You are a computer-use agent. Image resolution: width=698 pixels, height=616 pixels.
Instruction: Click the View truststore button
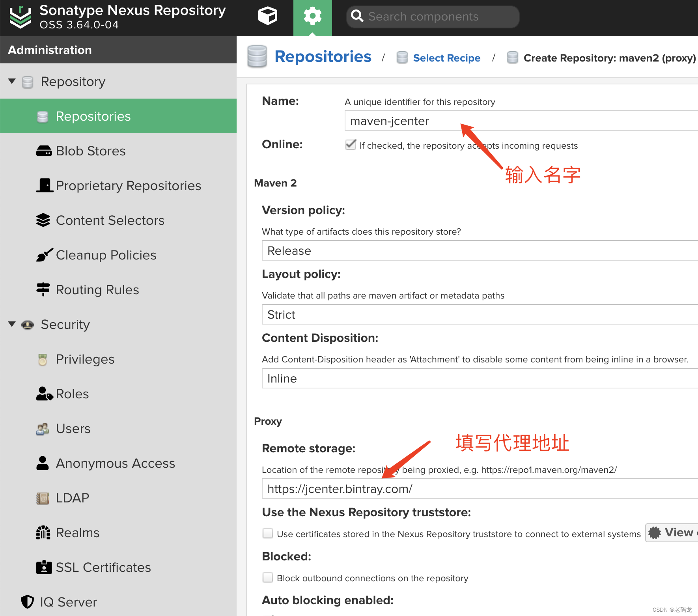(672, 532)
